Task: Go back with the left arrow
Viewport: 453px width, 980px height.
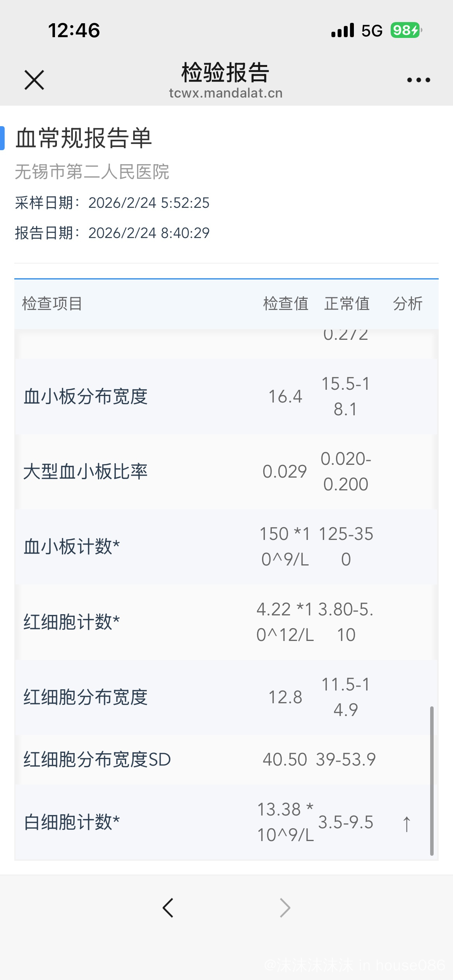Action: point(168,908)
